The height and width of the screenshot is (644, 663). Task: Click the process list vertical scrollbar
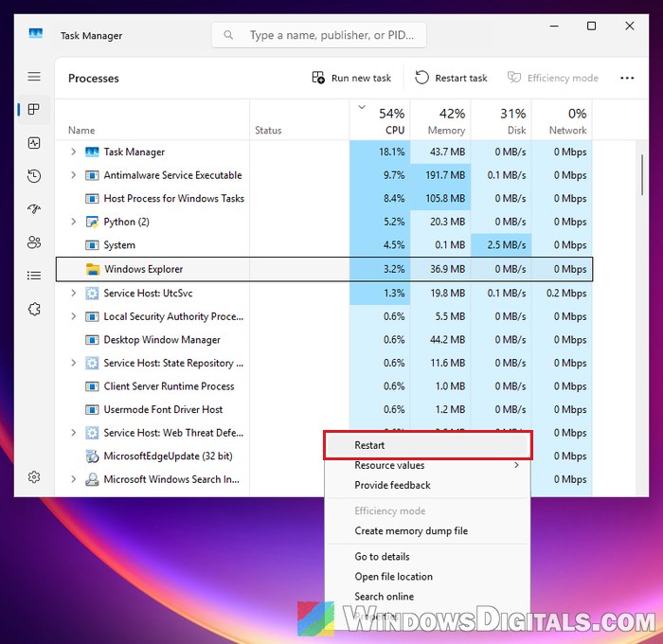(x=642, y=175)
